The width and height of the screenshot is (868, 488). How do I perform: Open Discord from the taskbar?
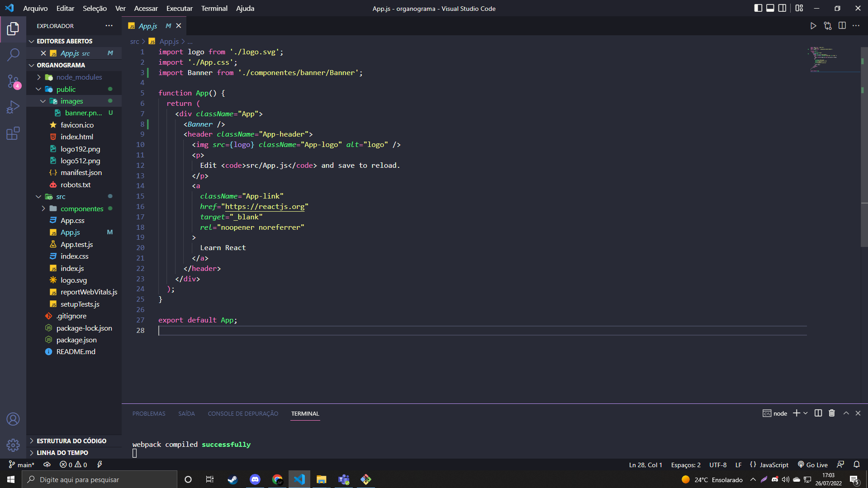click(x=255, y=479)
